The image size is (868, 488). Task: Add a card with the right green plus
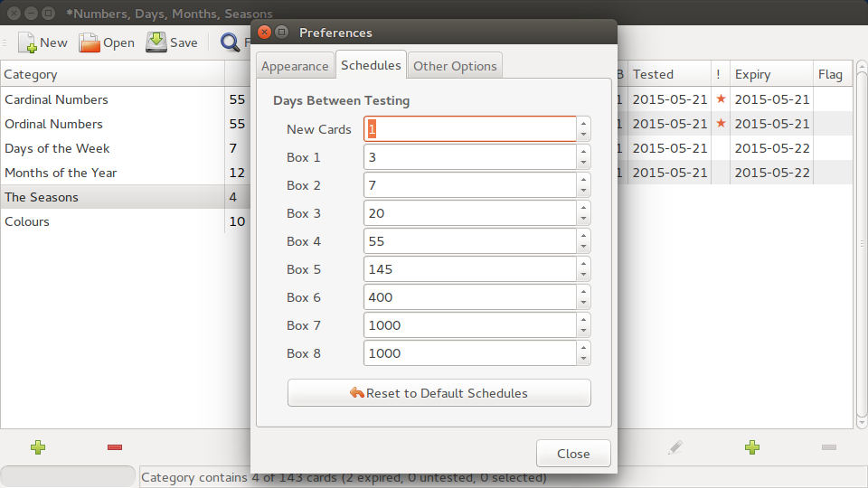click(x=751, y=447)
